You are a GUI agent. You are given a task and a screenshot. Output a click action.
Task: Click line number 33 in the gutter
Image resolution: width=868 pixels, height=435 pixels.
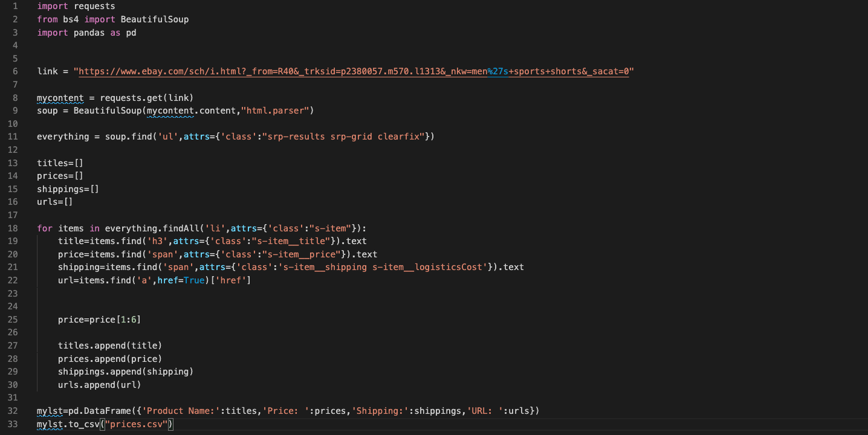(x=13, y=424)
